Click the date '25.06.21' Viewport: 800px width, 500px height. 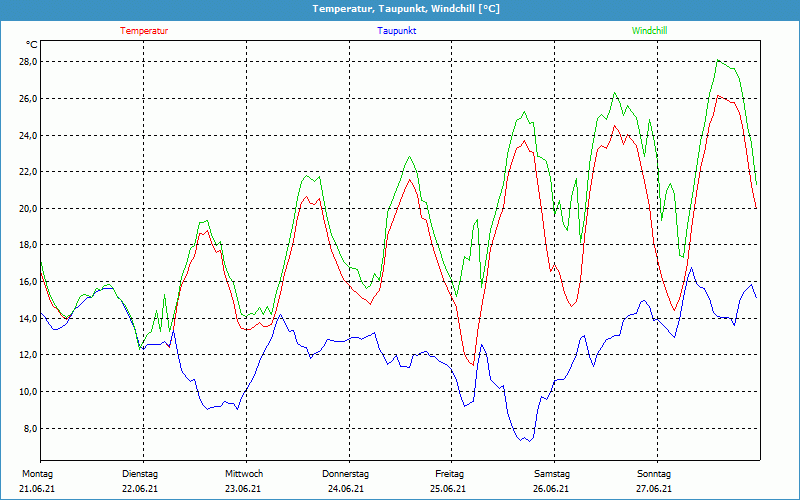(x=448, y=489)
